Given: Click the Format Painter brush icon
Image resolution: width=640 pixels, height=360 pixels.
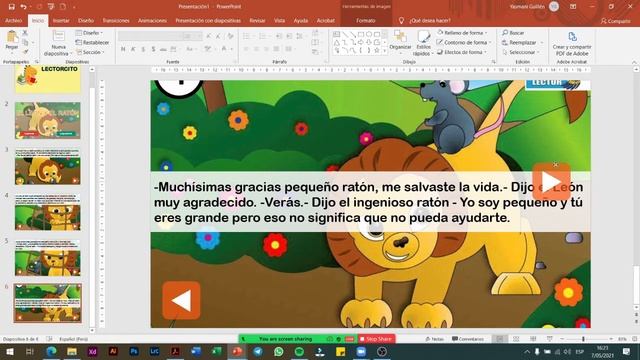Looking at the screenshot, I should point(25,52).
